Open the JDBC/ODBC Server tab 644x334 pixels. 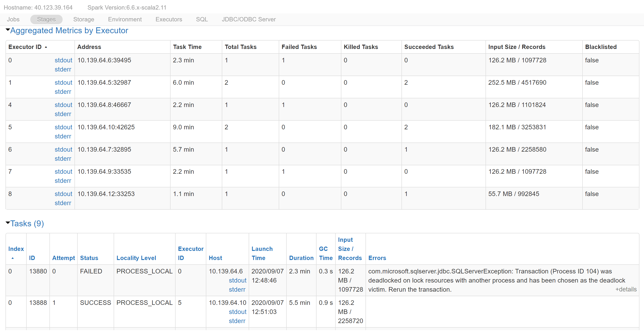point(248,19)
